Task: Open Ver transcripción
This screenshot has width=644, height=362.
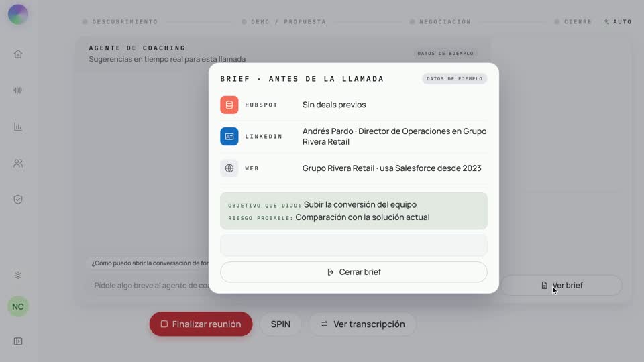Action: click(363, 324)
